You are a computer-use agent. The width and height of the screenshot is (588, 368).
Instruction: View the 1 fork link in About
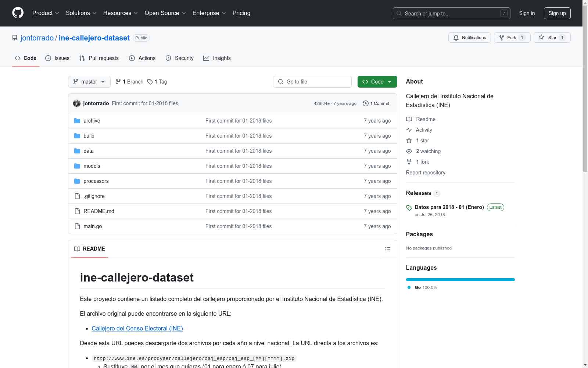coord(417,162)
